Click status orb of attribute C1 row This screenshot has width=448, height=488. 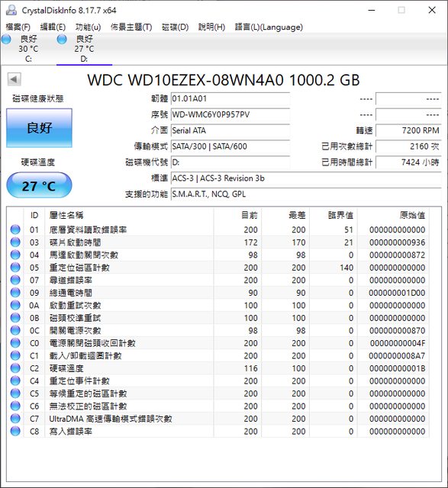click(x=15, y=356)
